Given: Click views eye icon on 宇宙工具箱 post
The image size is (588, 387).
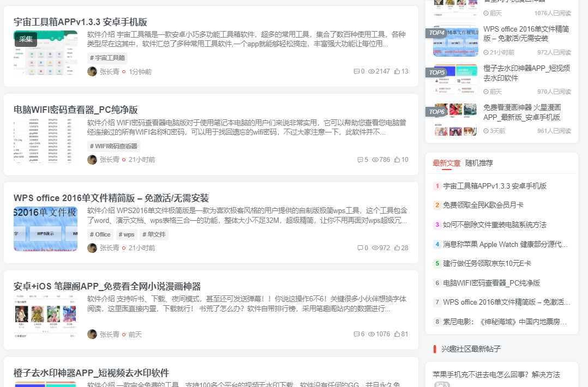Looking at the screenshot, I should click(371, 71).
